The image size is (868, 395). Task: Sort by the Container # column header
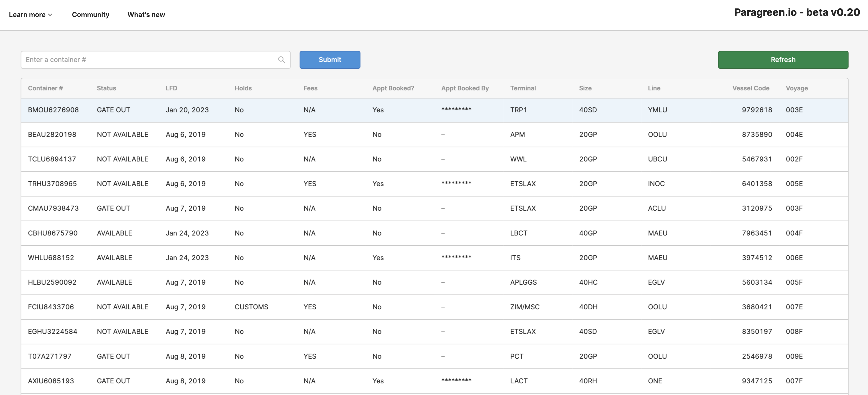click(x=45, y=88)
